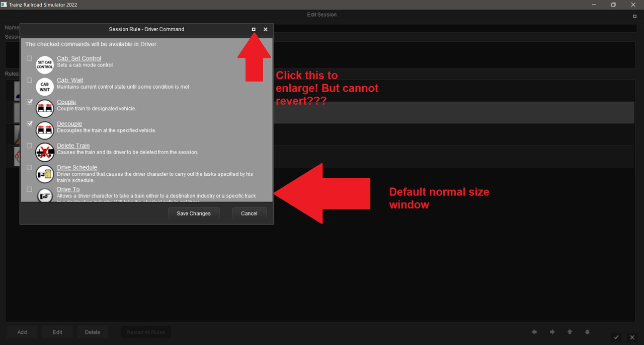Click the move-down arrow in Edit Session
This screenshot has width=644, height=345.
click(587, 332)
